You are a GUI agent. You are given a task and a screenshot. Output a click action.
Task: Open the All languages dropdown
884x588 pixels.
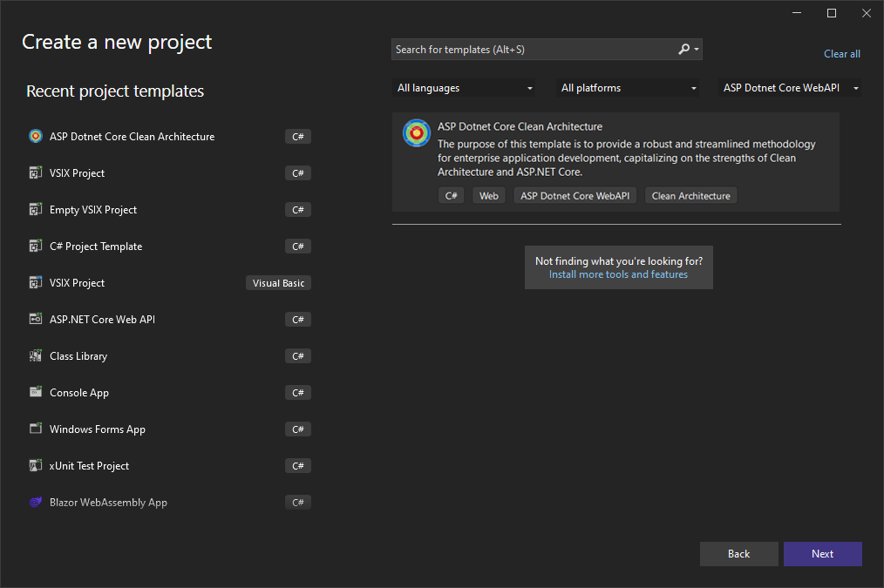click(x=464, y=88)
